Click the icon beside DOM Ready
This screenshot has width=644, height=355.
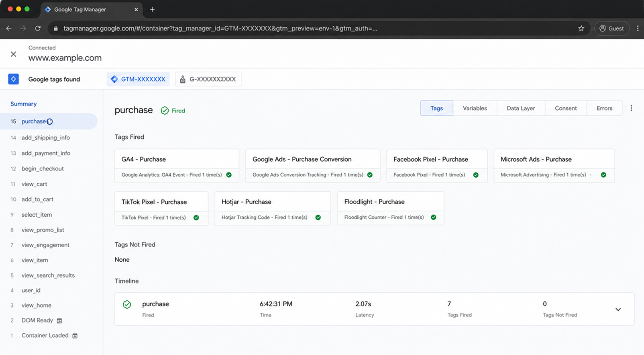(x=59, y=321)
